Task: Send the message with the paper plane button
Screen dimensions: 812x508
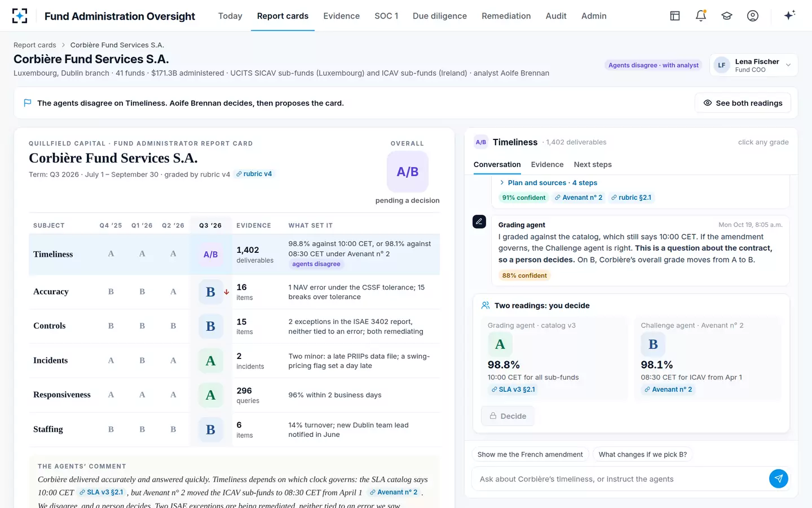Action: click(x=779, y=479)
